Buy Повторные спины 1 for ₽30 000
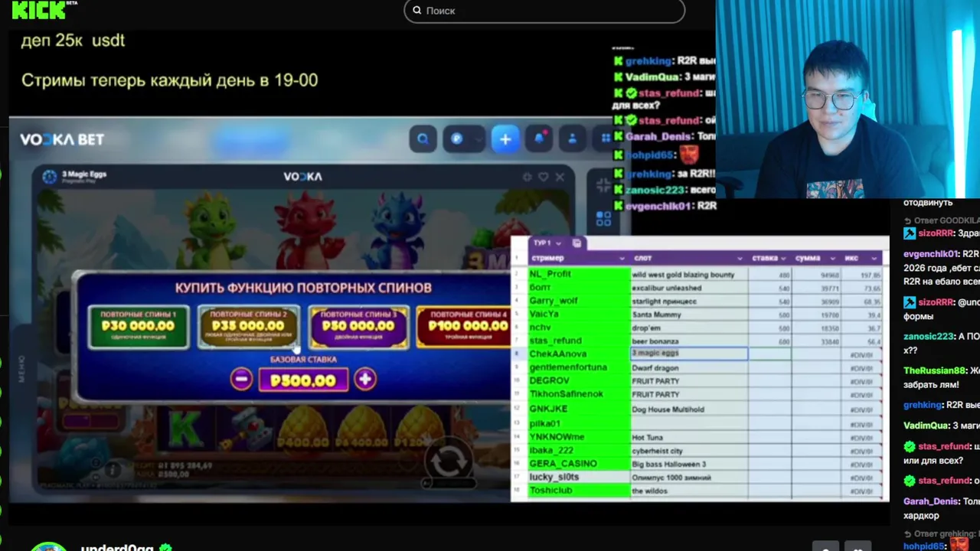The image size is (980, 551). [139, 327]
